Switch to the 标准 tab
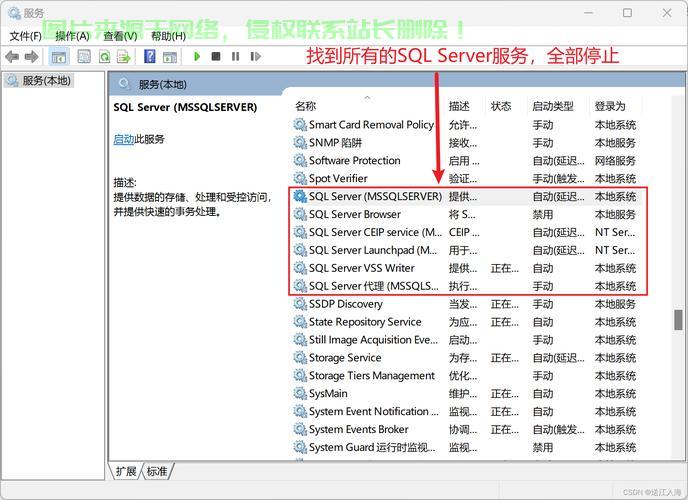The height and width of the screenshot is (500, 688). tap(157, 471)
